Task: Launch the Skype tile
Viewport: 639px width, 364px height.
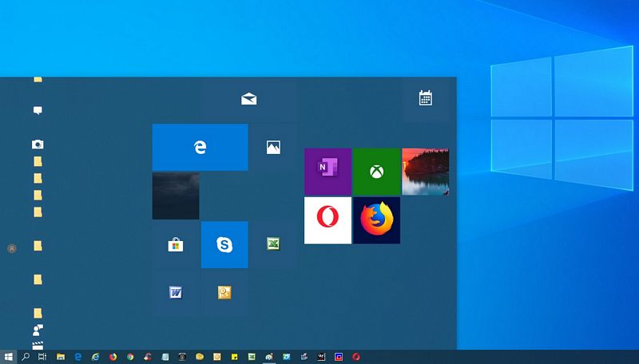Action: [224, 245]
